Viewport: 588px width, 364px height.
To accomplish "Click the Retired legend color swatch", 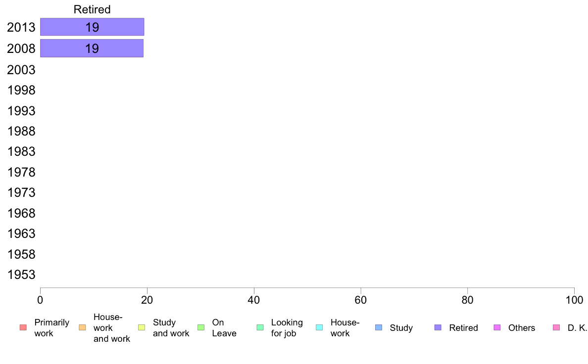I will pyautogui.click(x=438, y=327).
